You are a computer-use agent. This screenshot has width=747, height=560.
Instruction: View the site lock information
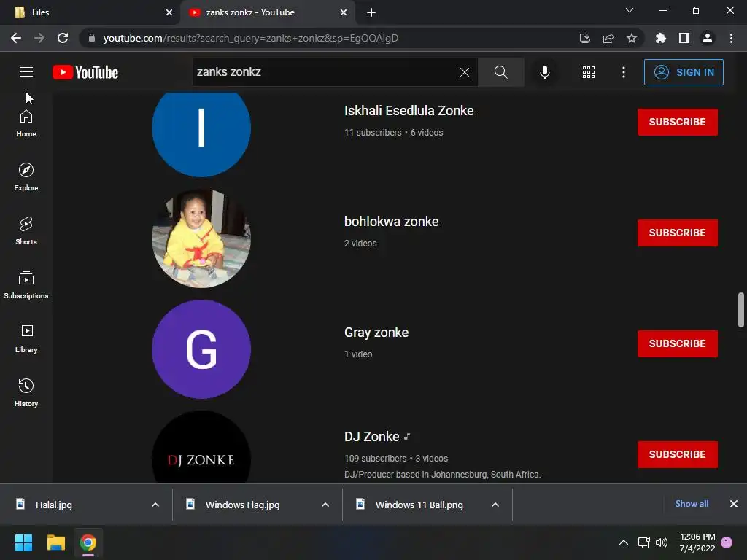click(x=92, y=38)
